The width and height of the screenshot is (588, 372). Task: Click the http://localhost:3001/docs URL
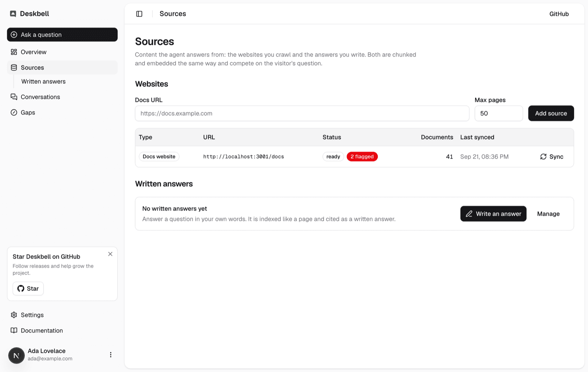[244, 157]
